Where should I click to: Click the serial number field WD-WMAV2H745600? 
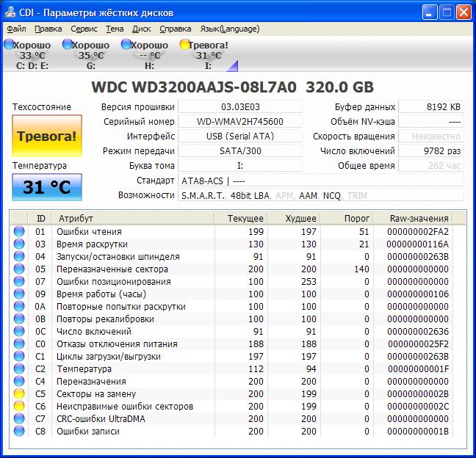(x=240, y=121)
